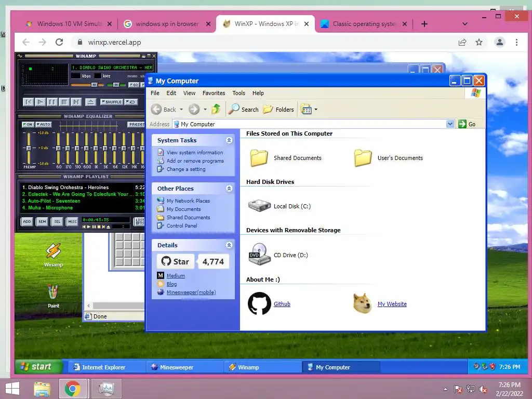Open the Views icon dropdown

[309, 109]
